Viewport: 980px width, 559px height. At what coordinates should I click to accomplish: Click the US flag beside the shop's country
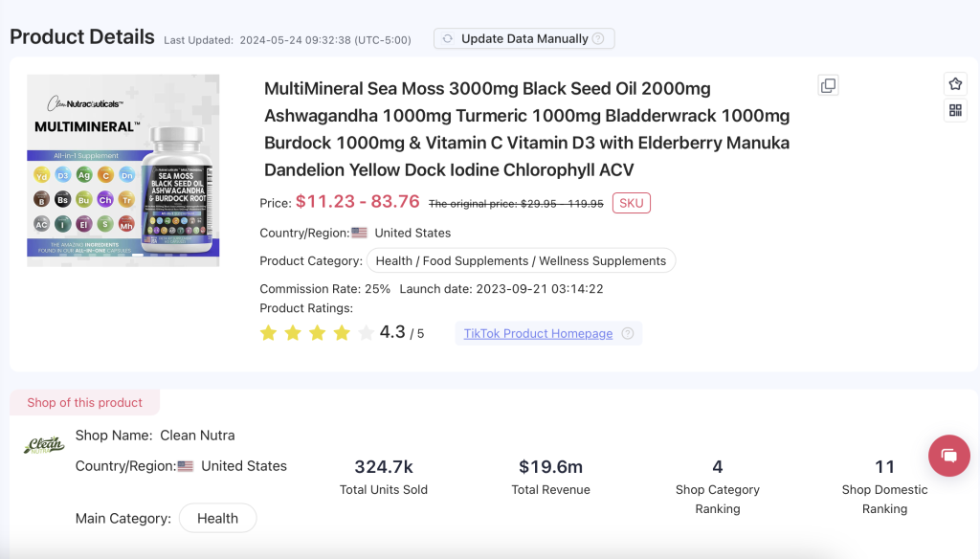click(185, 466)
